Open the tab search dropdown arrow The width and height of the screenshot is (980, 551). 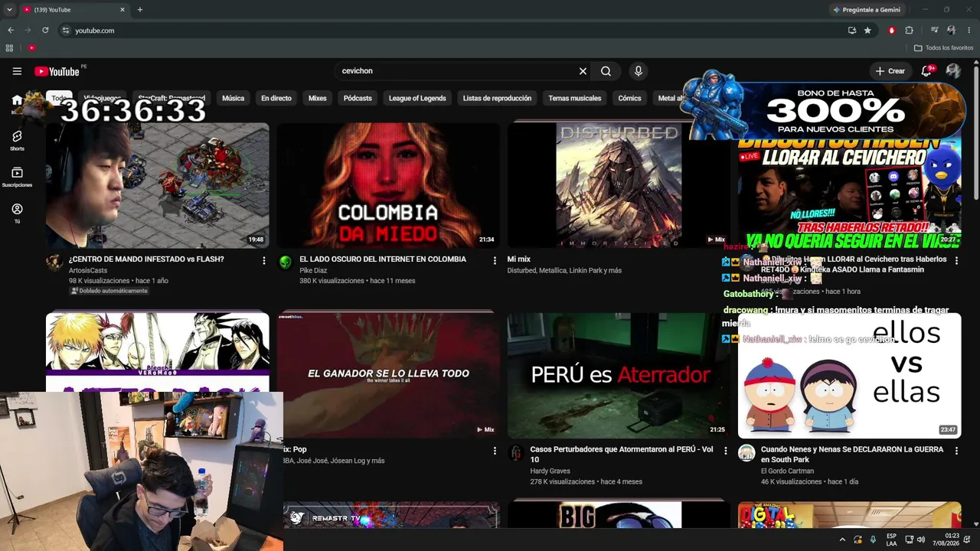point(9,10)
